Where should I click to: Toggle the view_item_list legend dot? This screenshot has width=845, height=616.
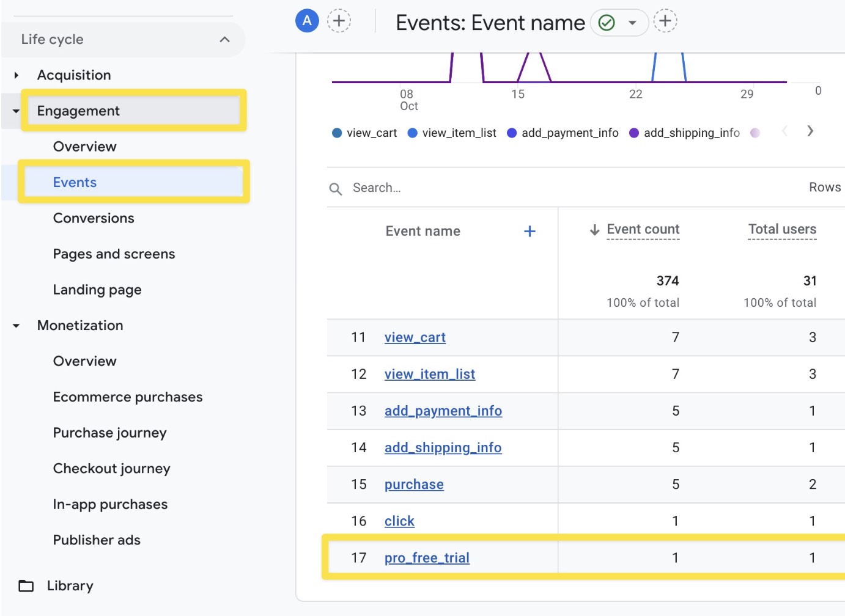click(x=412, y=133)
